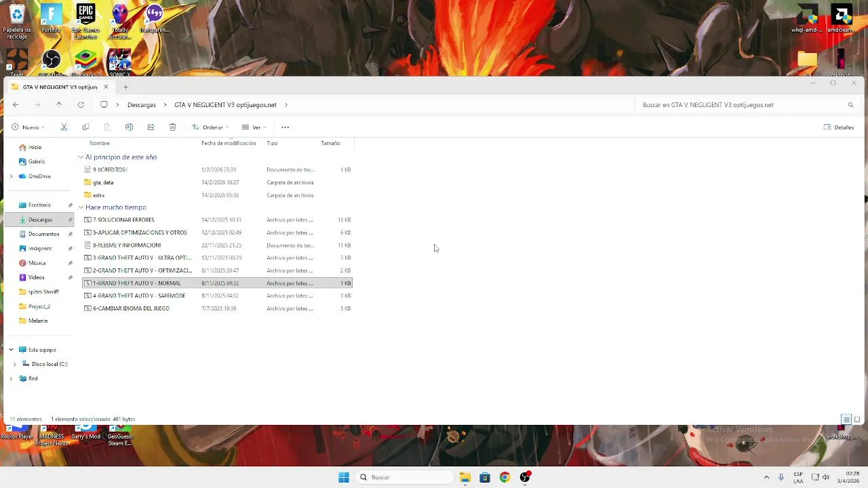Open BlueStacks 5 desktop shortcut
The height and width of the screenshot is (488, 868).
[x=85, y=62]
